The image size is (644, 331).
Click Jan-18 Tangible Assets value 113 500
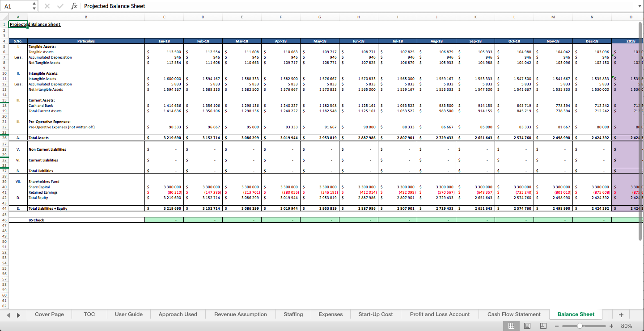[164, 52]
